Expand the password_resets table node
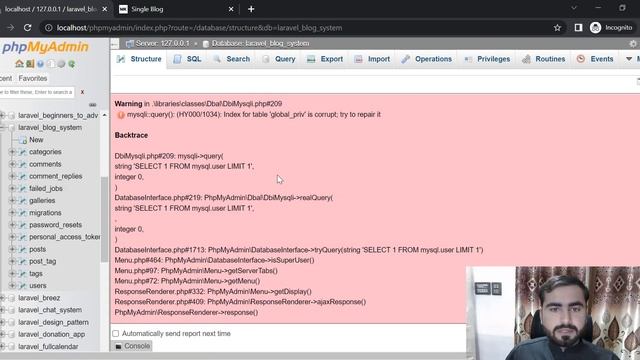This screenshot has height=360, width=640. tap(12, 225)
